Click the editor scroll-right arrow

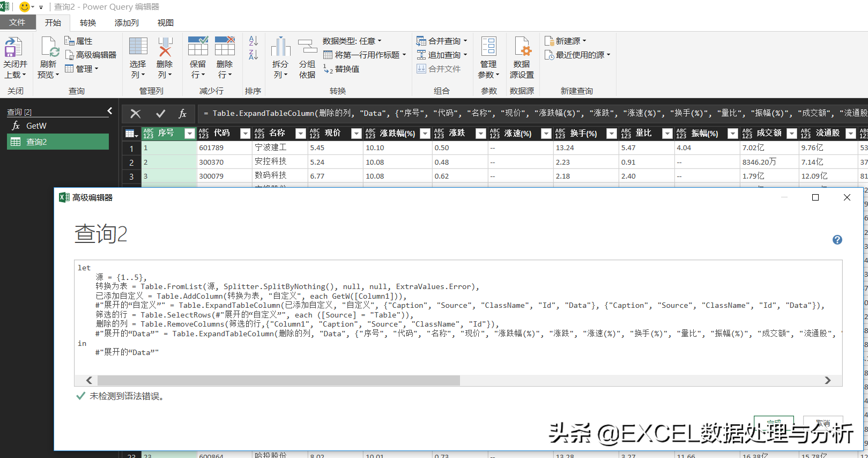pyautogui.click(x=828, y=380)
